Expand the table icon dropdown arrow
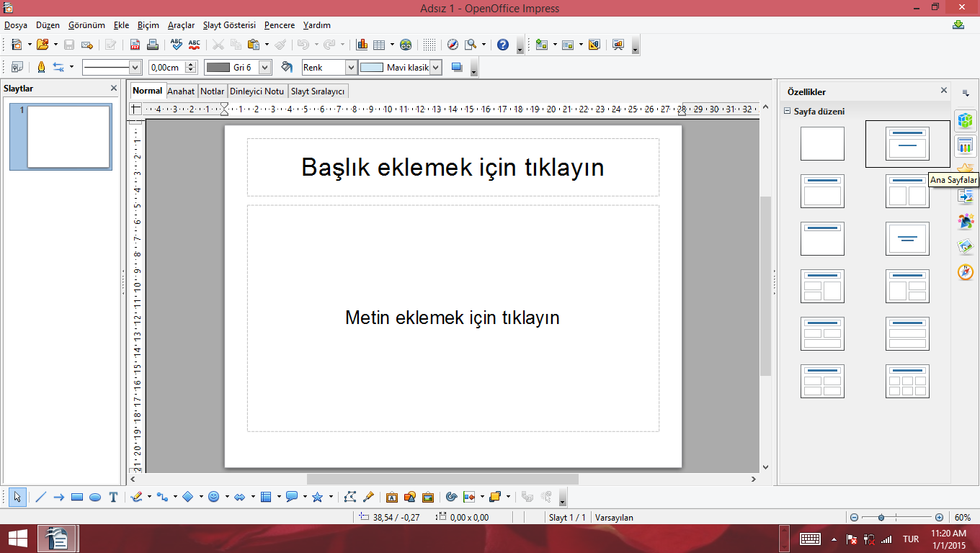This screenshot has width=980, height=553. 392,45
